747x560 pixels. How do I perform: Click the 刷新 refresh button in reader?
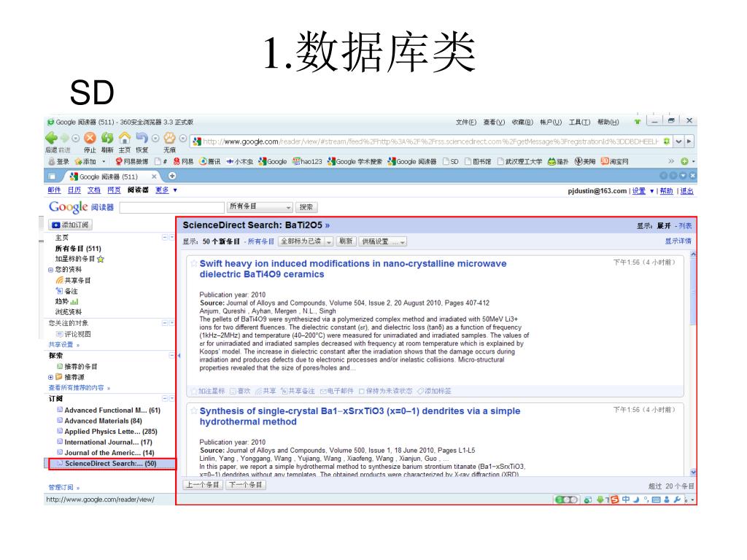(346, 242)
